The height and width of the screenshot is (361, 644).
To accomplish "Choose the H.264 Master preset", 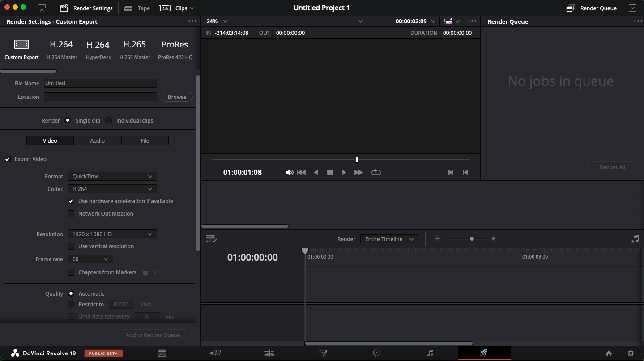I will click(x=62, y=49).
